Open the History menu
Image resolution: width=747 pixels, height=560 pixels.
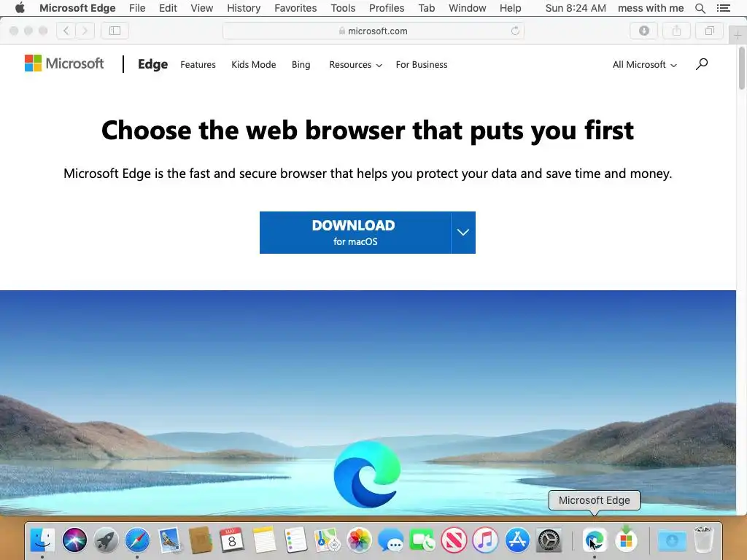(x=244, y=8)
